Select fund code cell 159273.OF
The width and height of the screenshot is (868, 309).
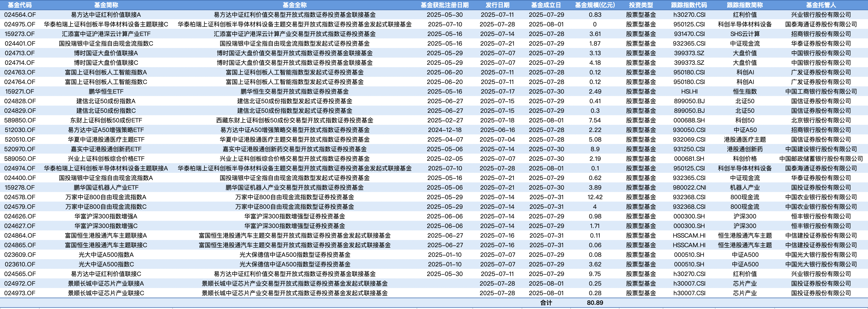click(20, 34)
